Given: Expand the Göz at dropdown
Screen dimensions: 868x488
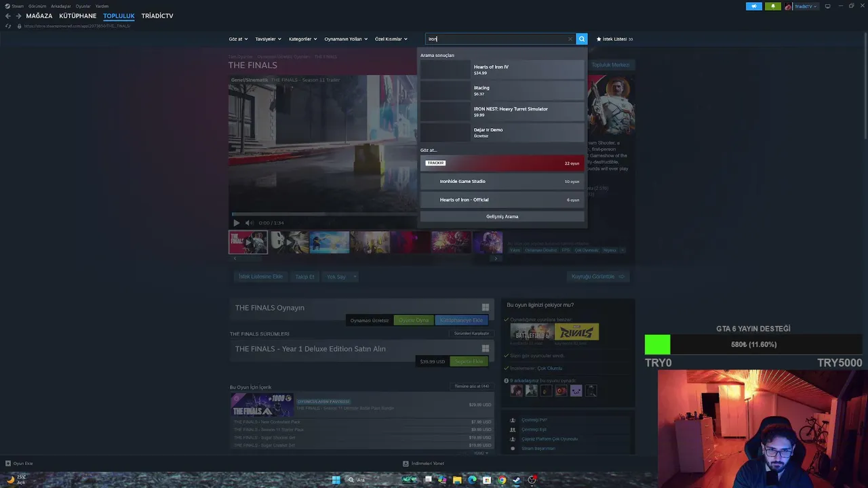Looking at the screenshot, I should (238, 39).
